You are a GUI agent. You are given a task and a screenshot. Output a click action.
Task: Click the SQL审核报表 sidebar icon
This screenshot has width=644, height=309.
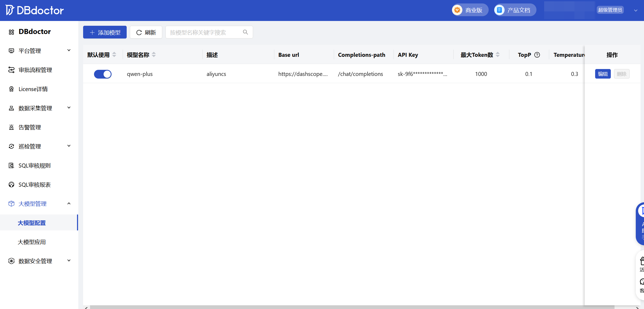(x=11, y=184)
